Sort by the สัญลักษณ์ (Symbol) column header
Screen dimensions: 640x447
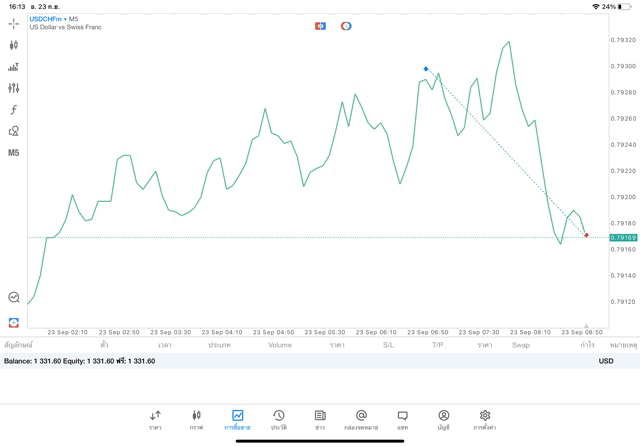coord(18,345)
